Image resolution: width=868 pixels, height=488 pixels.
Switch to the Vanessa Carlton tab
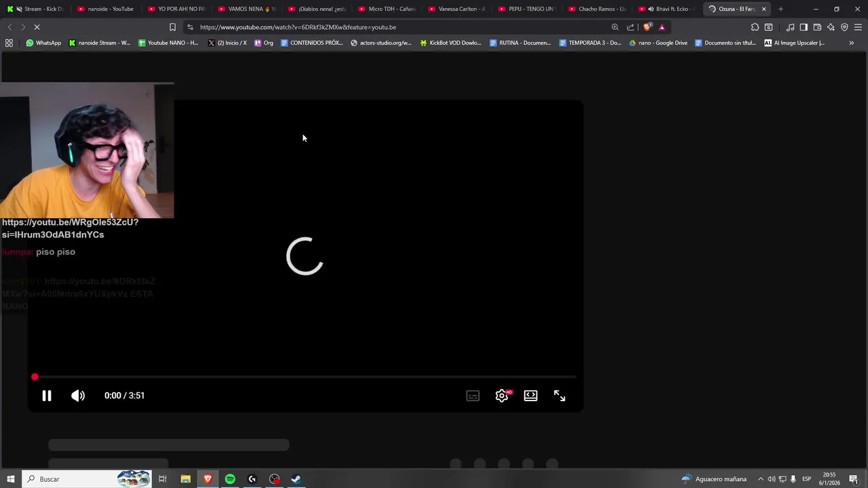click(456, 9)
